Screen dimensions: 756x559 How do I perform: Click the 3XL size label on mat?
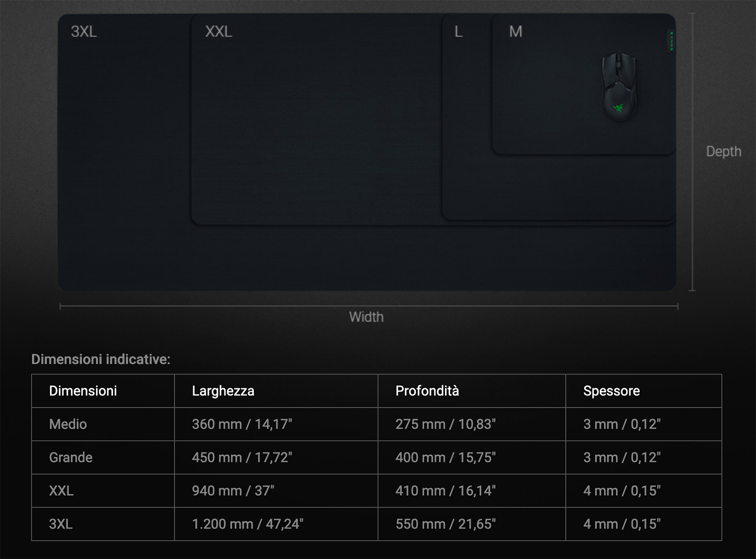(x=84, y=32)
